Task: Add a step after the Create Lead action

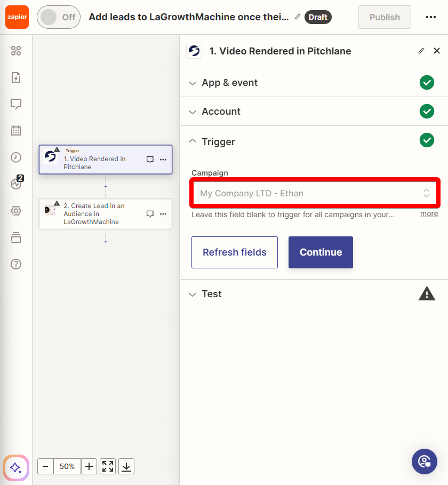Action: [106, 242]
